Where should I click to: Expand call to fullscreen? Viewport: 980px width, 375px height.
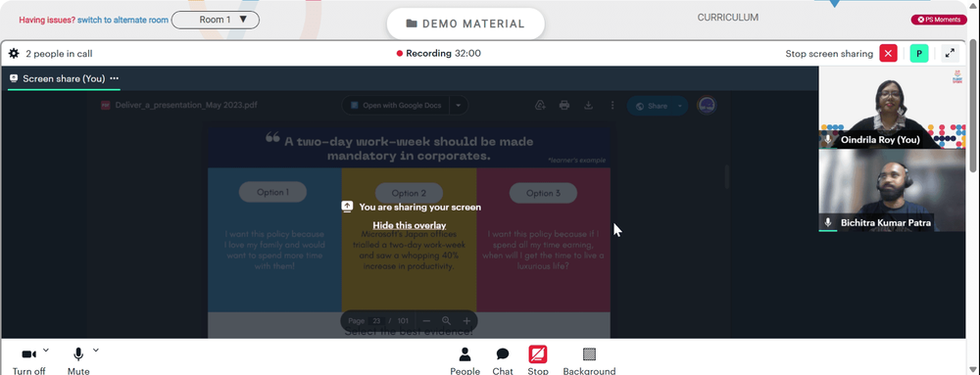[x=950, y=53]
